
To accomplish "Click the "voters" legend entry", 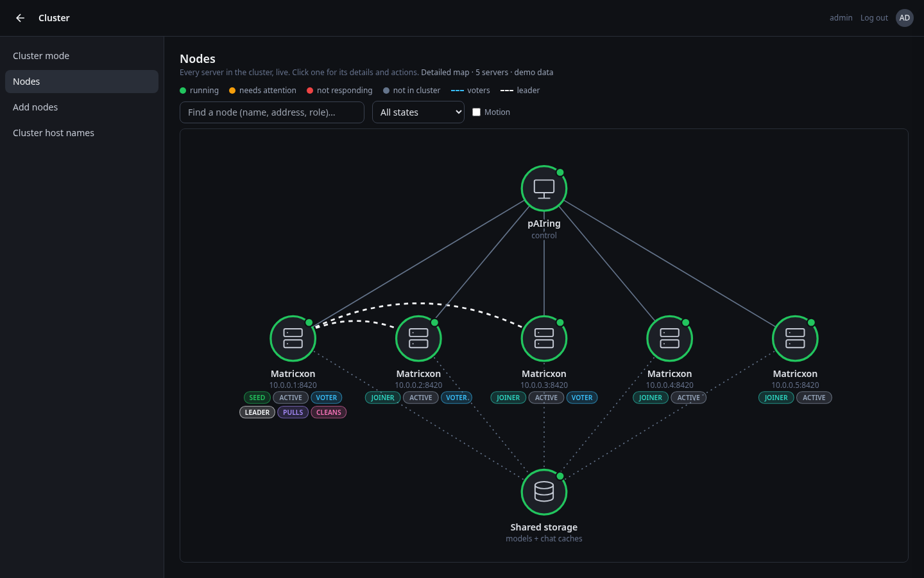I will click(x=470, y=91).
